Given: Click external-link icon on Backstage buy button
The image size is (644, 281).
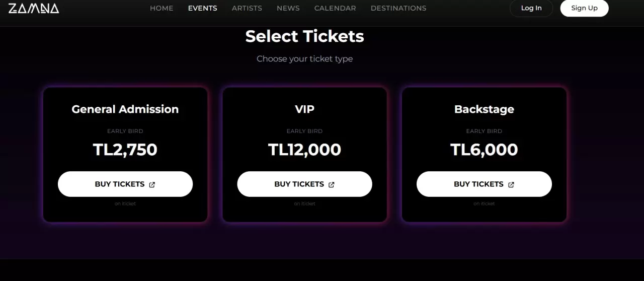Looking at the screenshot, I should tap(511, 184).
